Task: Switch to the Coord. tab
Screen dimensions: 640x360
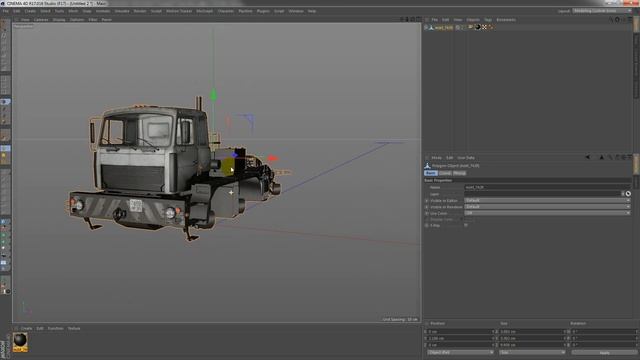Action: coord(445,173)
